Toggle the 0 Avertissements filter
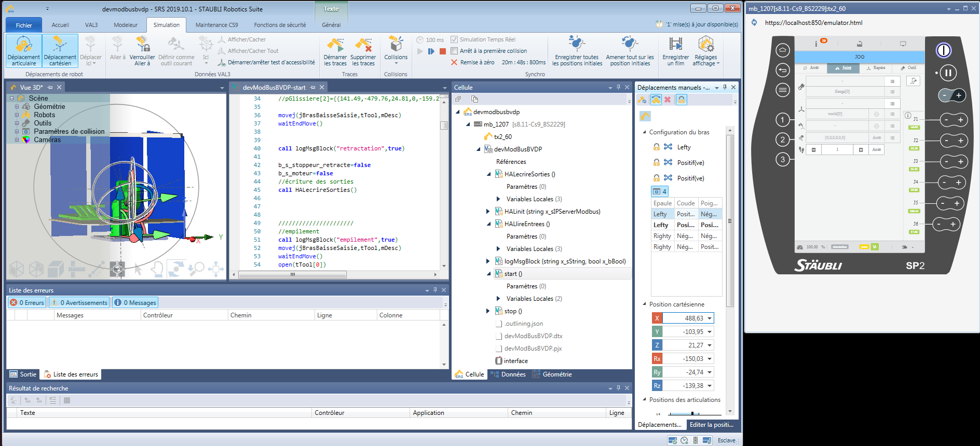Image resolution: width=980 pixels, height=446 pixels. pos(79,302)
